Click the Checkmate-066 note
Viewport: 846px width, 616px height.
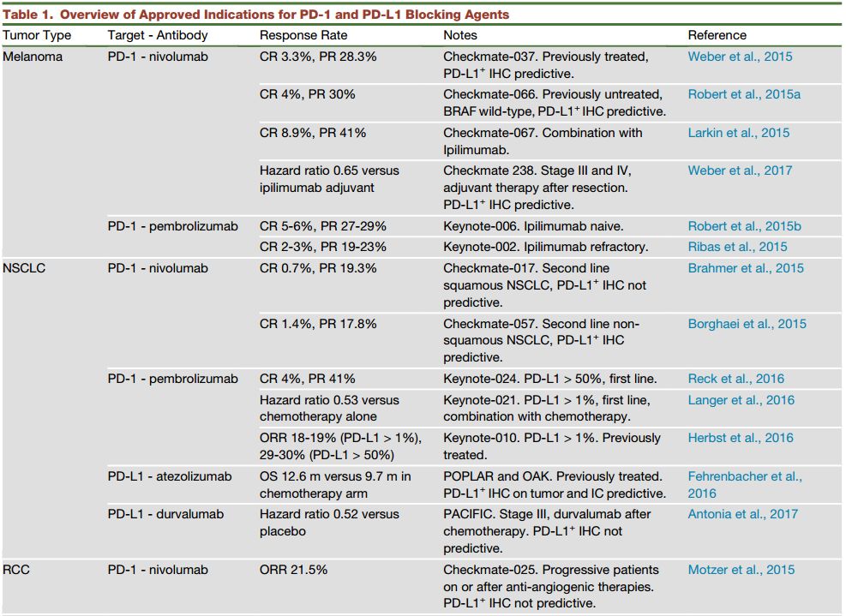[555, 103]
